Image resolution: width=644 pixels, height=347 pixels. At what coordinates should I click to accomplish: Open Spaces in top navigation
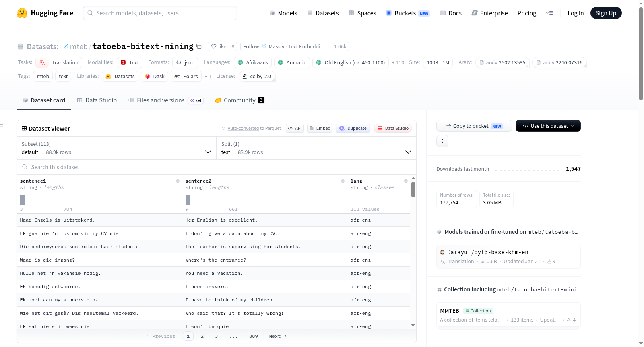tap(363, 13)
